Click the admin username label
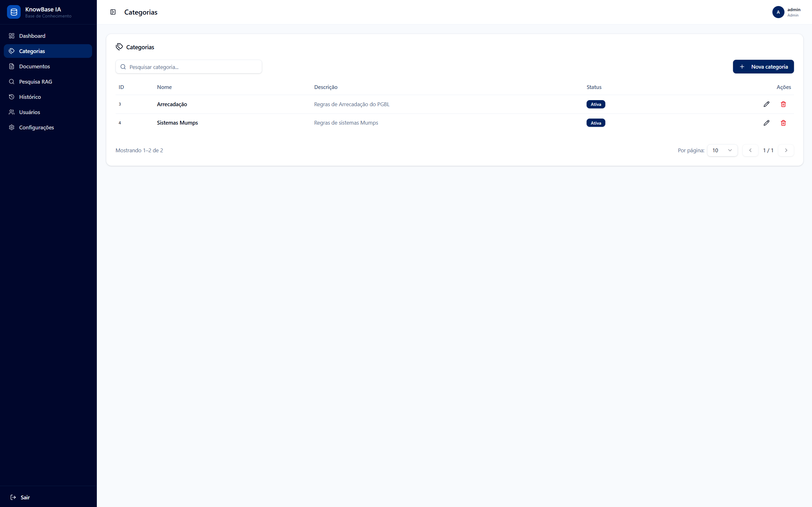Image resolution: width=812 pixels, height=507 pixels. point(794,10)
